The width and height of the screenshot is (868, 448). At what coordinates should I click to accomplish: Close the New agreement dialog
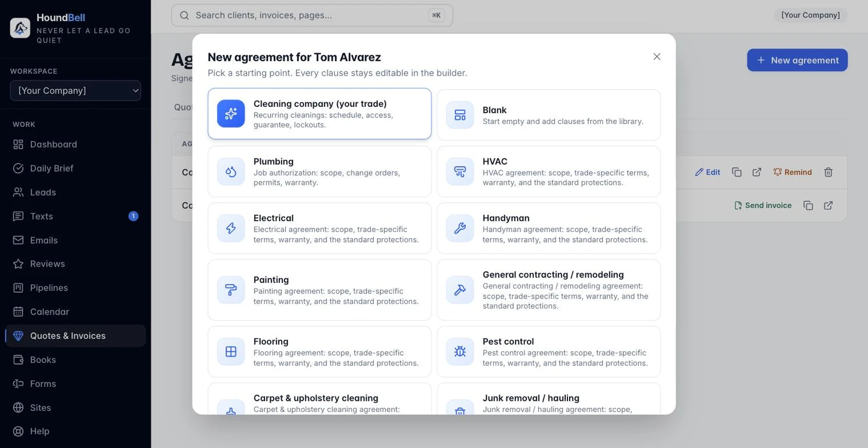657,56
